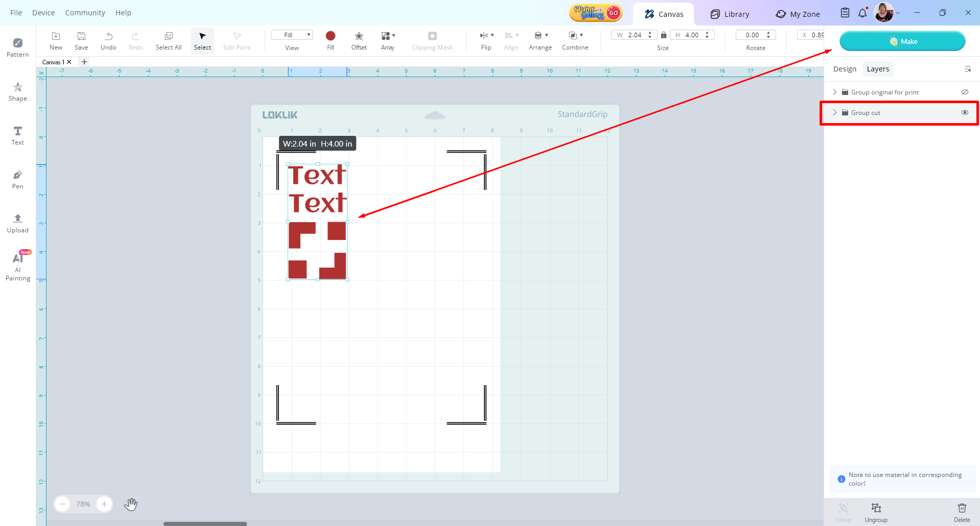Open the Fill view mode dropdown
The width and height of the screenshot is (980, 526).
pyautogui.click(x=292, y=35)
